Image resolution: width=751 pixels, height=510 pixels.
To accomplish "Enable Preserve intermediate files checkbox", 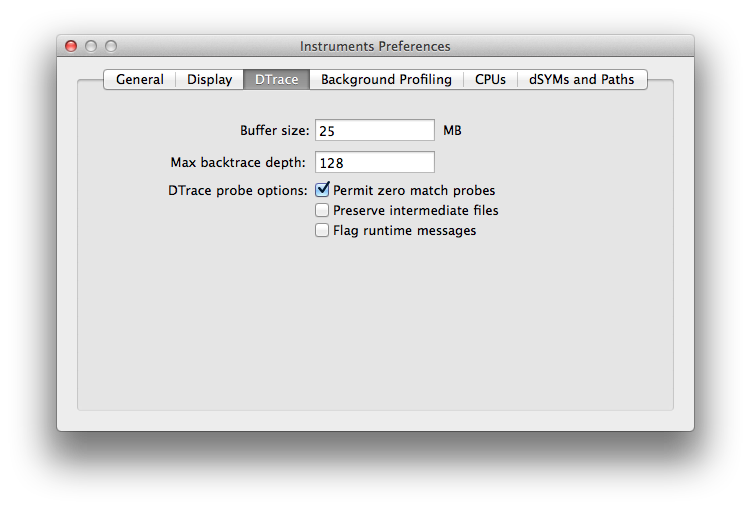I will tap(322, 210).
